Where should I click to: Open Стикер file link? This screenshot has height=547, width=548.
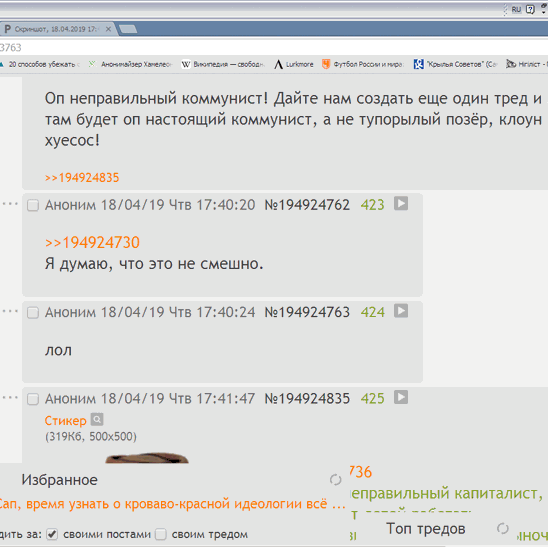coord(65,420)
